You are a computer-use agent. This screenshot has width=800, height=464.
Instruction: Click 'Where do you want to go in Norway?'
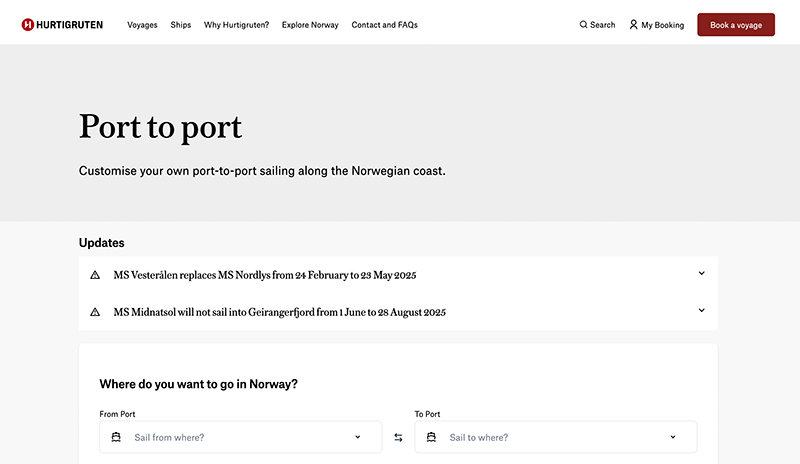pos(198,384)
